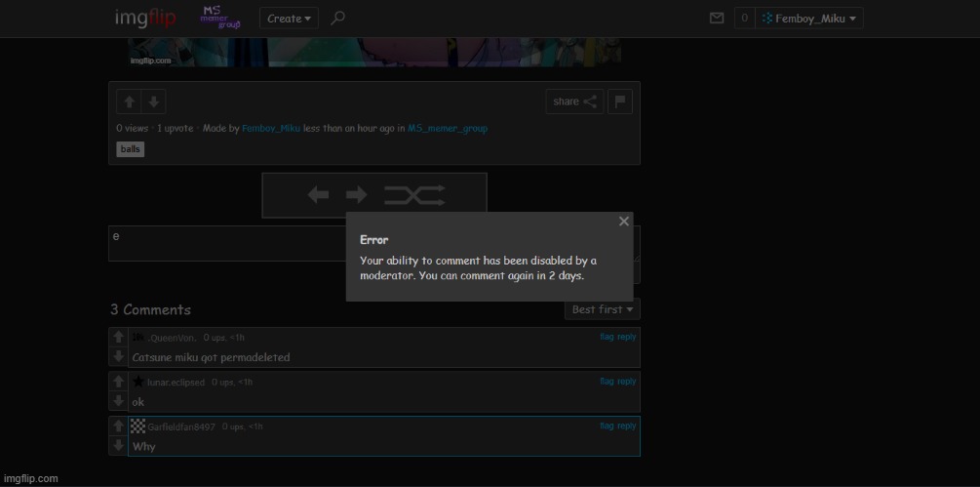
Task: Click the star icon beside lunar.eclipsed
Action: (138, 382)
